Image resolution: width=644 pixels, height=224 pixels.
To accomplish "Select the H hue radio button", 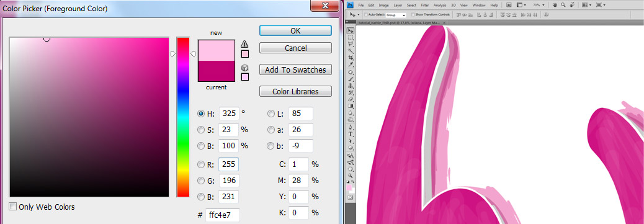I will pyautogui.click(x=201, y=114).
